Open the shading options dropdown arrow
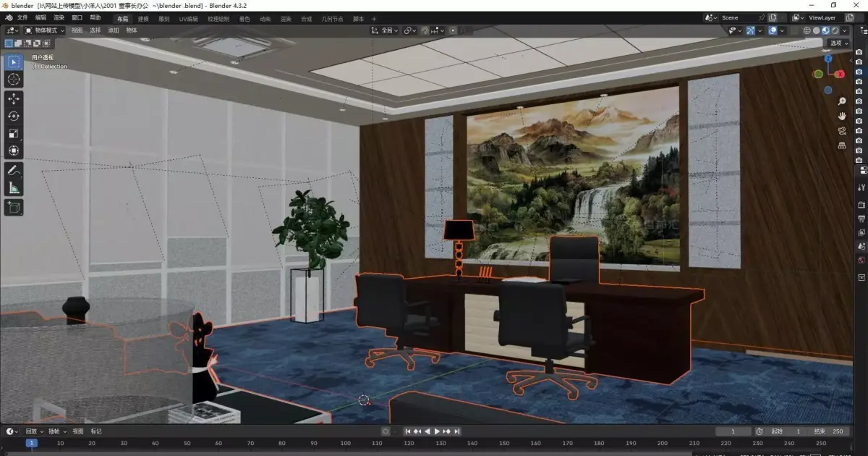This screenshot has width=868, height=456. click(846, 30)
